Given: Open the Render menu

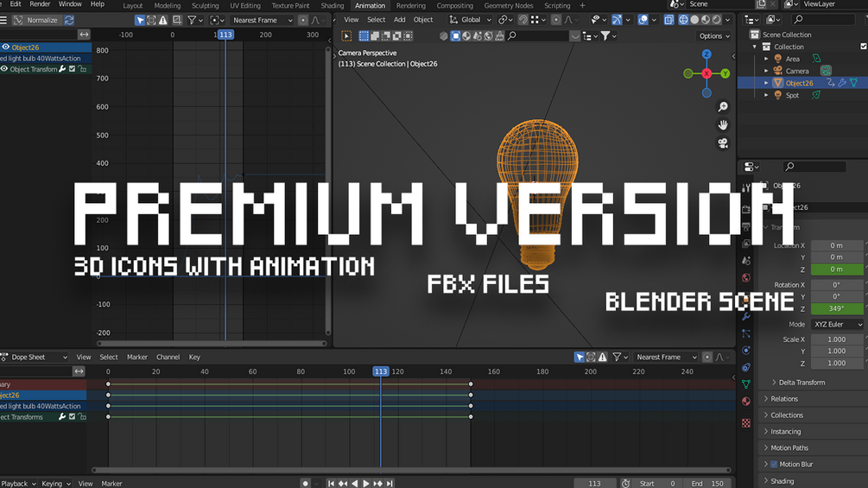Looking at the screenshot, I should tap(40, 3).
